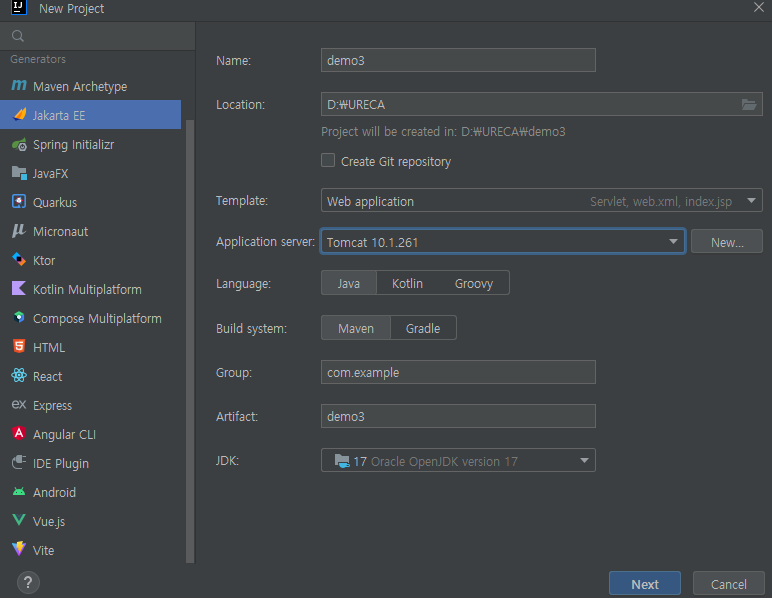772x598 pixels.
Task: Choose the Spring Initializr icon
Action: (19, 144)
